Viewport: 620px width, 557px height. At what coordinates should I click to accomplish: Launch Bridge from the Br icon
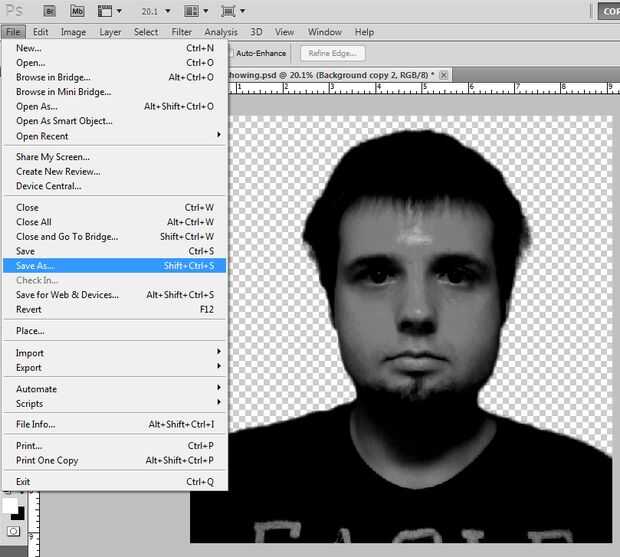tap(49, 11)
